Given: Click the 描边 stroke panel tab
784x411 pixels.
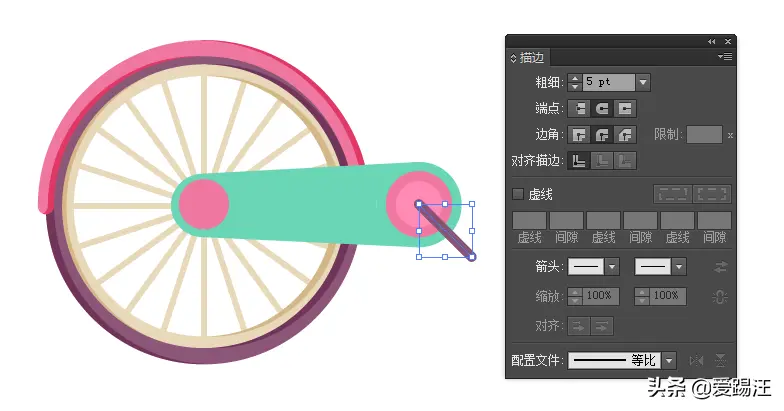Looking at the screenshot, I should click(x=532, y=58).
